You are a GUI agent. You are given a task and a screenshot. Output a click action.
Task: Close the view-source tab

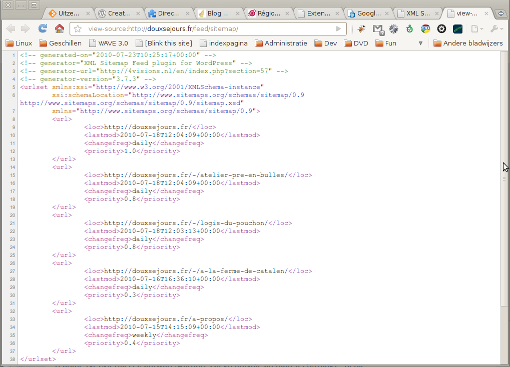coord(486,14)
